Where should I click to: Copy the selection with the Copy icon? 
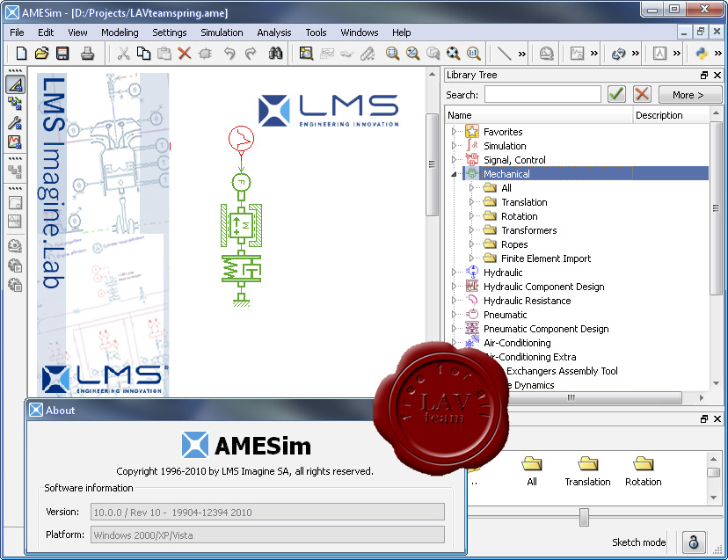[x=144, y=54]
